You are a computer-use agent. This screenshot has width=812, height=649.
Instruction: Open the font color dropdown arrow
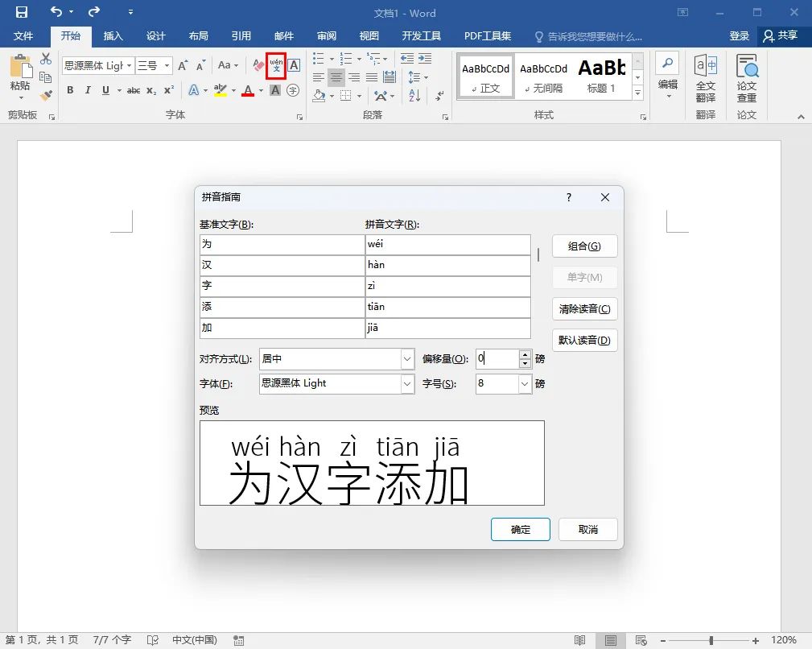pos(261,91)
